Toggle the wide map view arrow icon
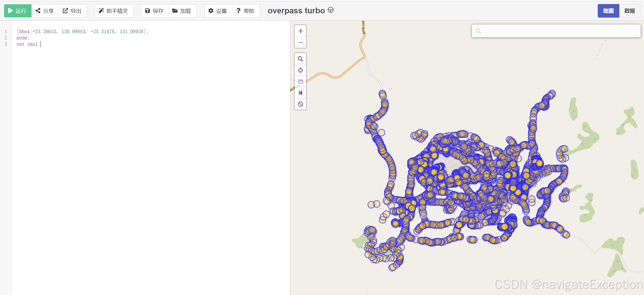 click(300, 93)
